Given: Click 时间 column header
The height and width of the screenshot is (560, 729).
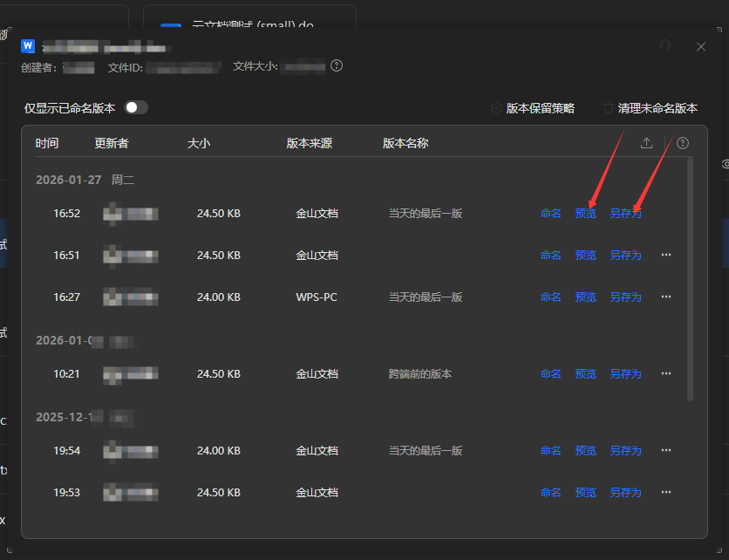Looking at the screenshot, I should tap(47, 143).
